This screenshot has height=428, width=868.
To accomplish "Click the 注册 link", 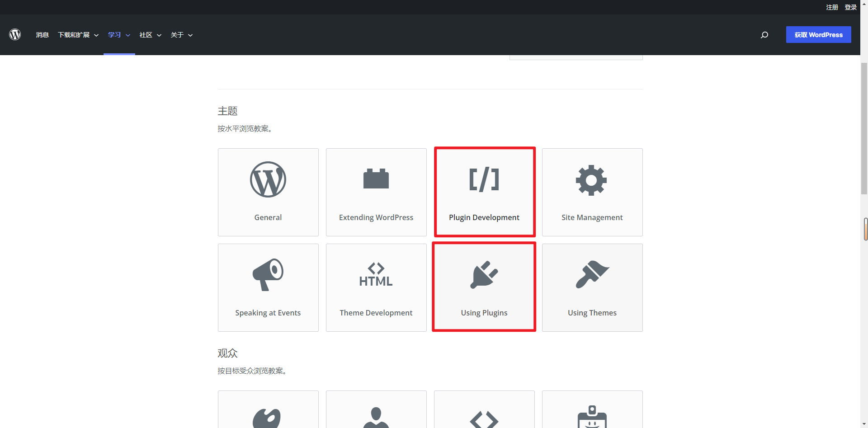I will [x=832, y=7].
